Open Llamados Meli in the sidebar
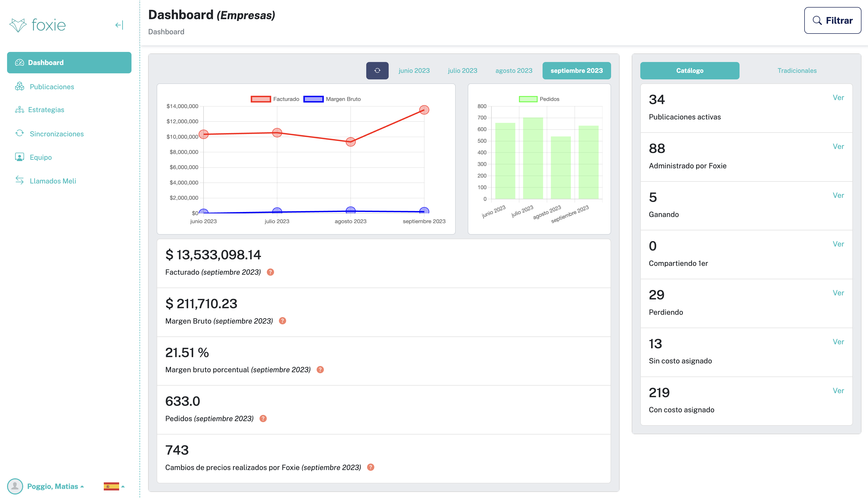 53,181
